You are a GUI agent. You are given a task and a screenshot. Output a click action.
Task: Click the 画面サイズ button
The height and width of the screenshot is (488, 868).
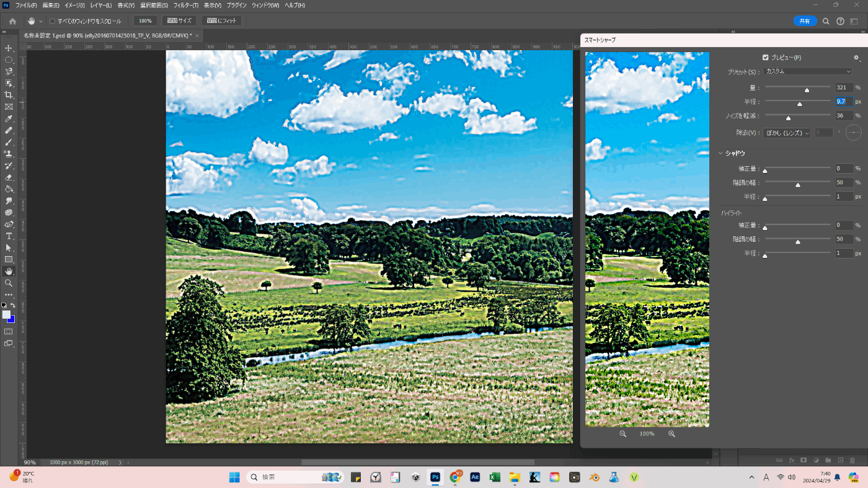coord(180,21)
